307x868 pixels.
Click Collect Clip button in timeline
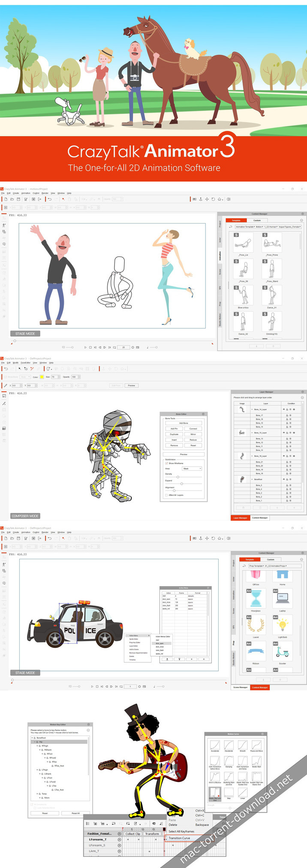133,834
